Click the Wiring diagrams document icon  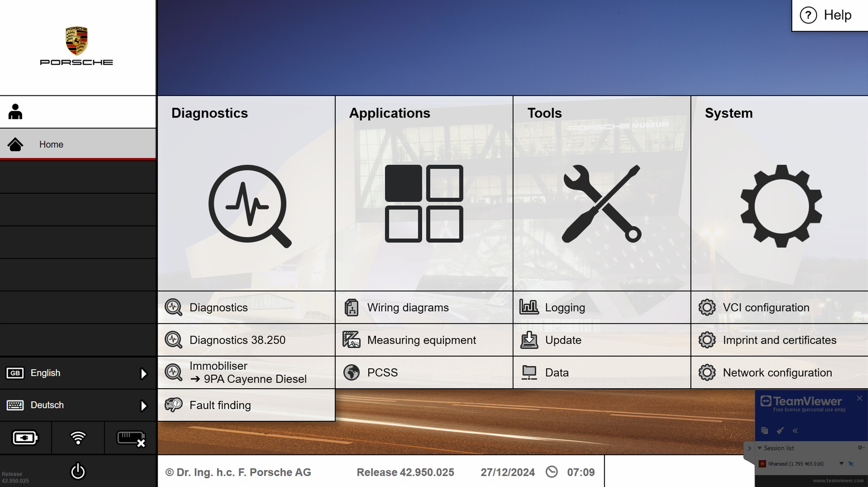(351, 307)
